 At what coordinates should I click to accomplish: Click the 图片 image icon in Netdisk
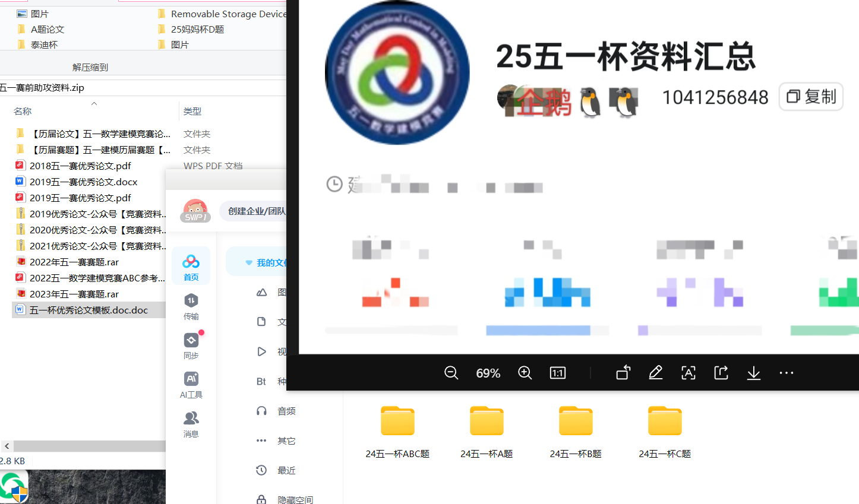pos(261,292)
